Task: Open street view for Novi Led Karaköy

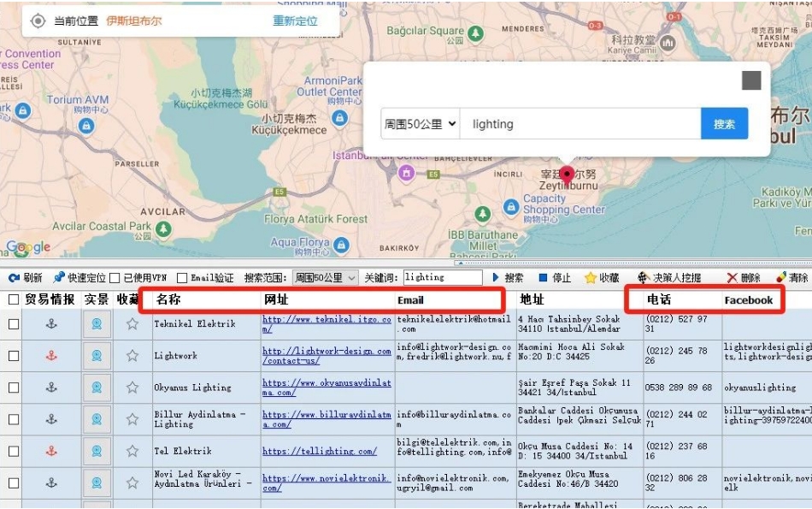Action: tap(97, 483)
